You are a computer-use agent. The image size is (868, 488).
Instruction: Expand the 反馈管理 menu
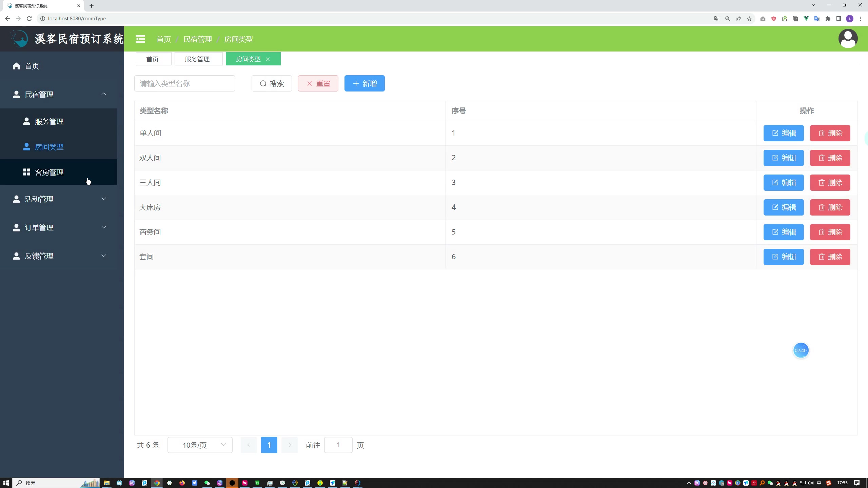pyautogui.click(x=58, y=256)
